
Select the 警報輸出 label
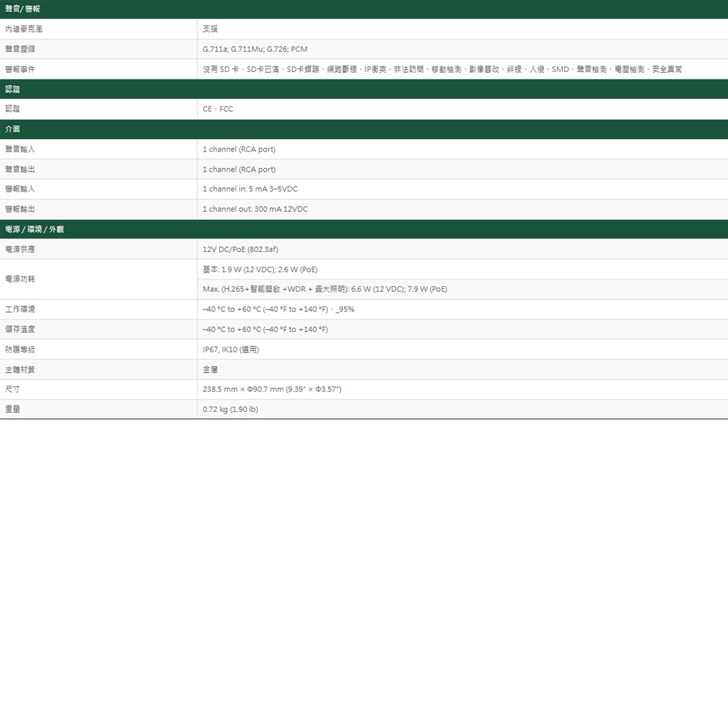coord(20,209)
